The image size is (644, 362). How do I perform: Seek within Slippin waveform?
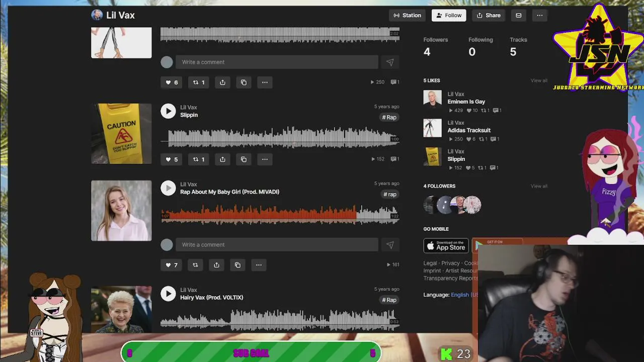point(280,138)
